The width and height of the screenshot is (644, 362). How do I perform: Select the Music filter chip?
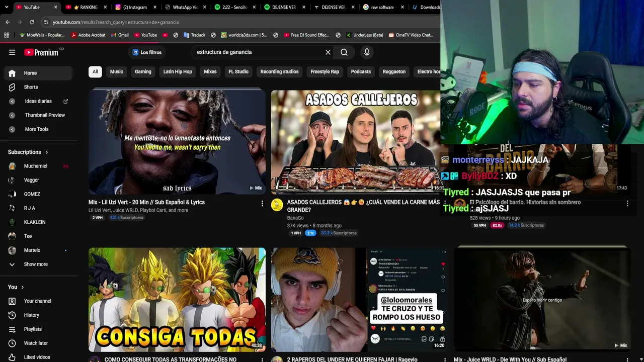click(x=116, y=72)
